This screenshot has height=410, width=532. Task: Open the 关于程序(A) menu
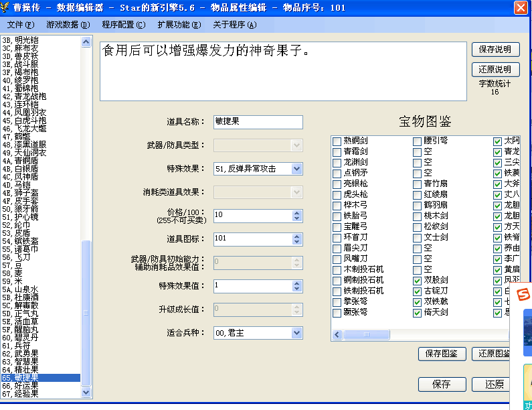[x=234, y=25]
